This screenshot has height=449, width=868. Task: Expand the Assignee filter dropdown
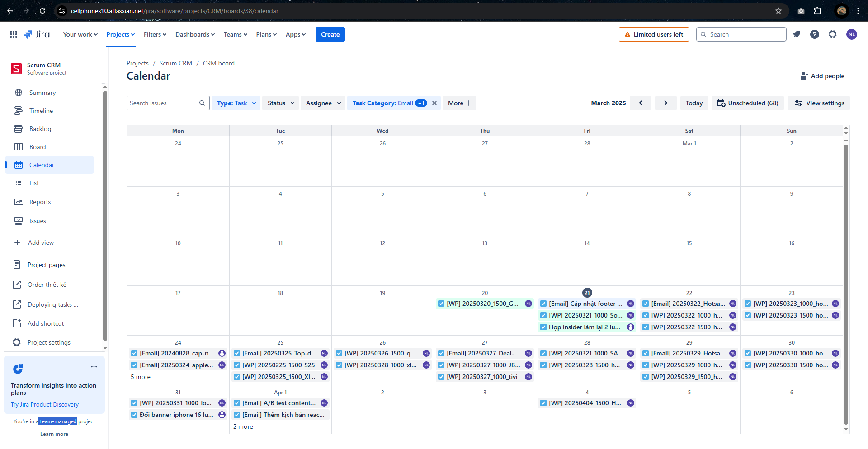(323, 103)
